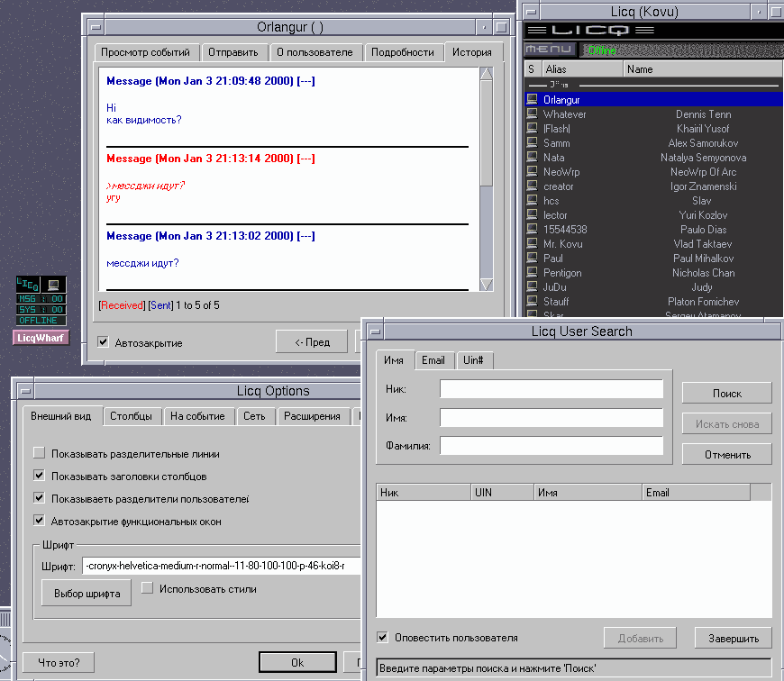Open О пользователе tab

(315, 52)
